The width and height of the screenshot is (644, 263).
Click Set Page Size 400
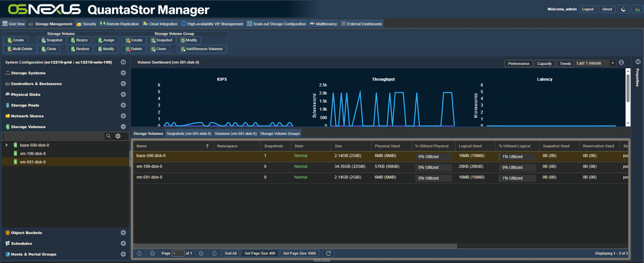tap(260, 254)
